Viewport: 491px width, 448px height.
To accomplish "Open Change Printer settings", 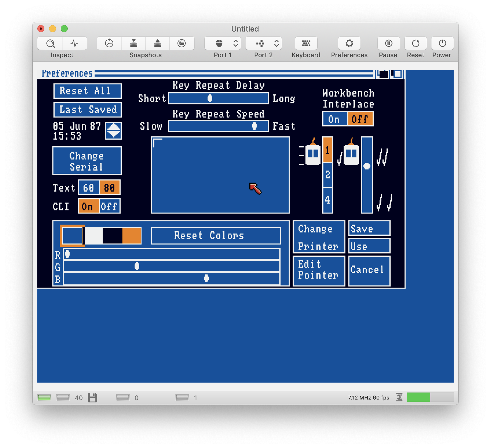I will click(319, 237).
